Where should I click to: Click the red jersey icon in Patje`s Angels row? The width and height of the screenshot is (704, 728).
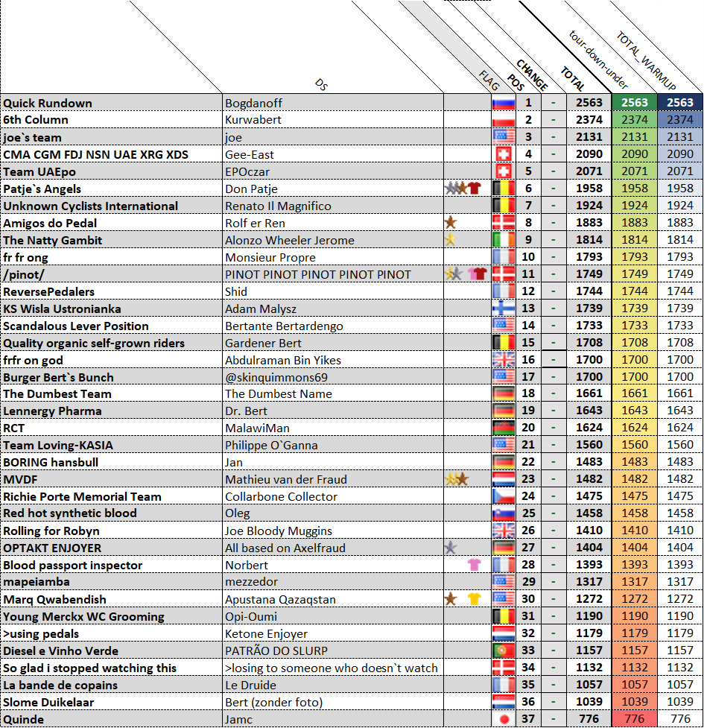tap(475, 188)
